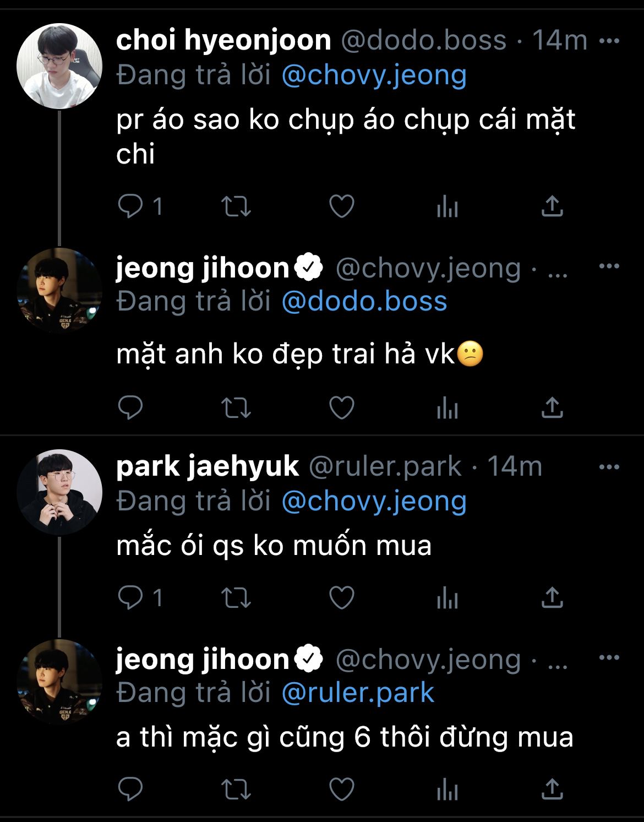The image size is (644, 822).
Task: View analytics on choi hyeonjoon's tweet
Action: point(447,207)
